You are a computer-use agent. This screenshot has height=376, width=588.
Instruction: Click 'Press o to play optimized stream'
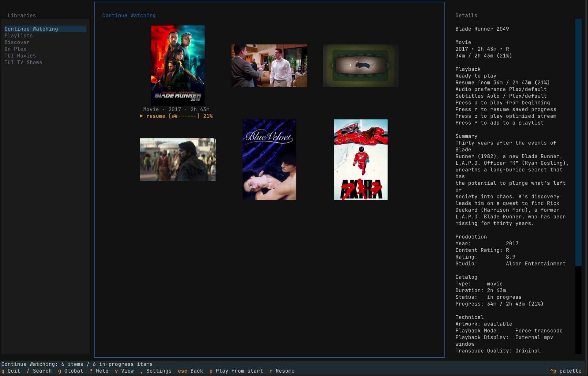pos(506,116)
